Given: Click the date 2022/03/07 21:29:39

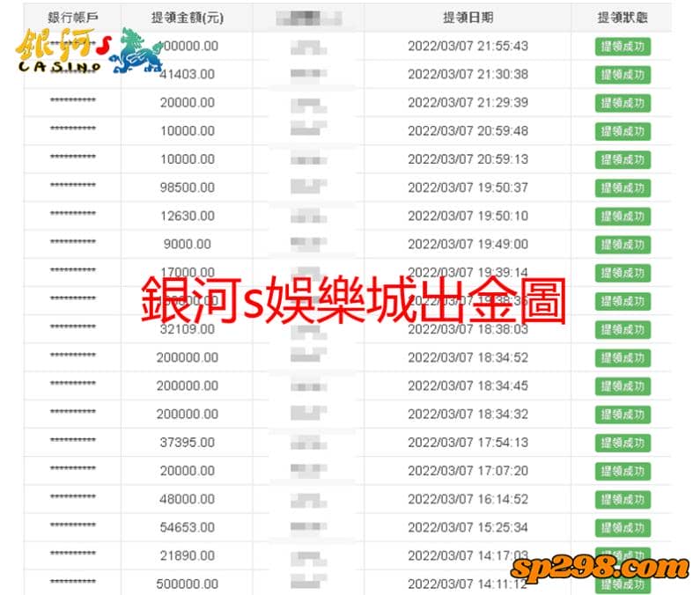Looking at the screenshot, I should coord(468,103).
